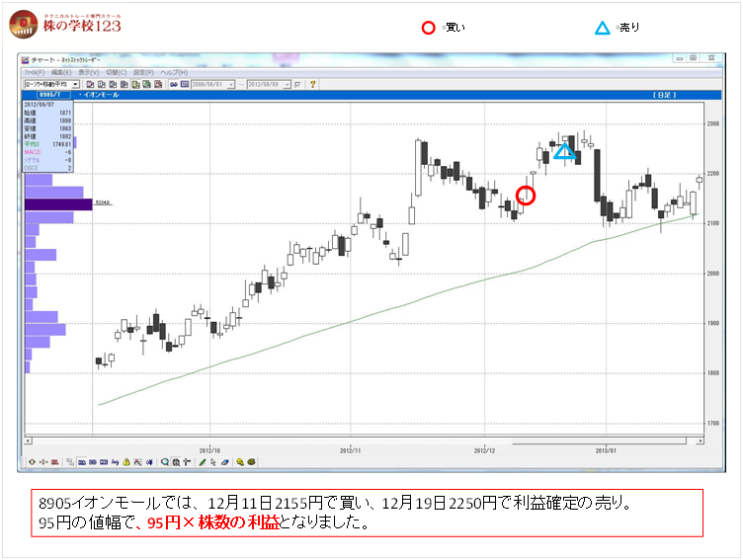Open the 表示(V) menu
The width and height of the screenshot is (743, 560).
tap(88, 73)
